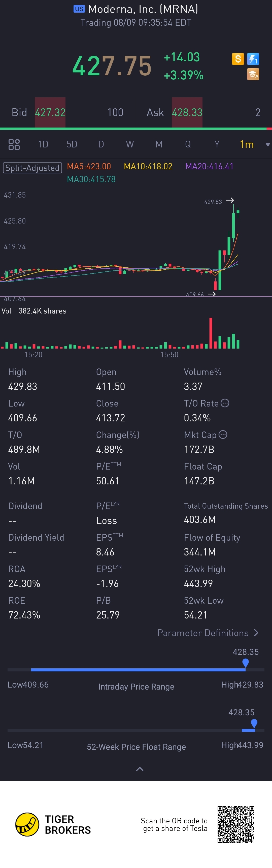Tap the 52wk High value 443.99

coord(198,583)
